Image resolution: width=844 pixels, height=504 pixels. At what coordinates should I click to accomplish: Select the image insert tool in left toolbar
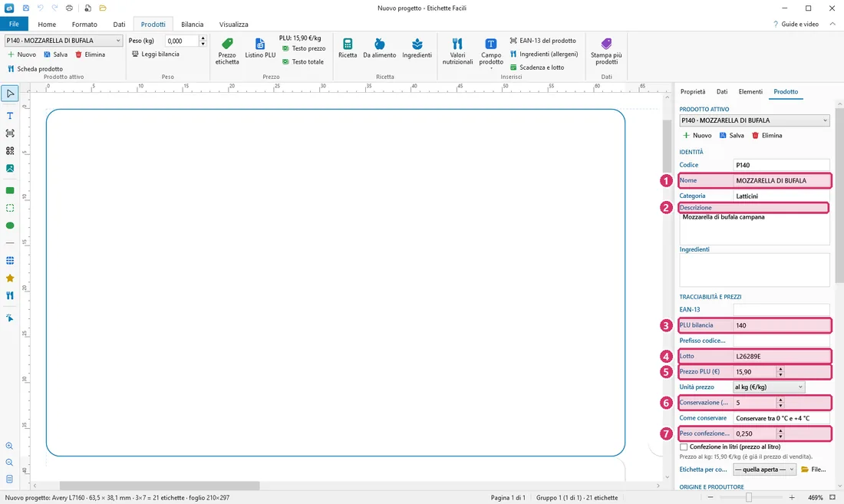tap(10, 168)
